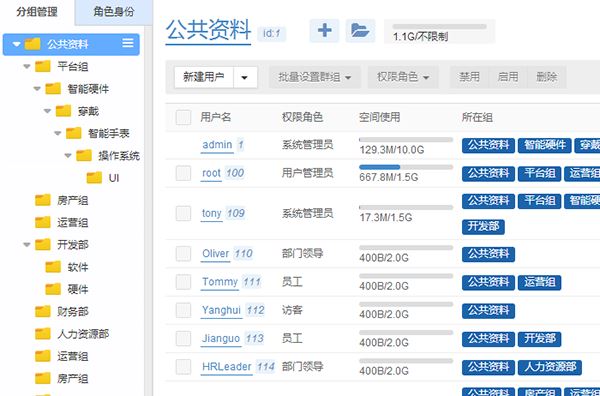Click the 人力资源部 tag in HRLeader's row
The width and height of the screenshot is (600, 396).
click(x=549, y=367)
